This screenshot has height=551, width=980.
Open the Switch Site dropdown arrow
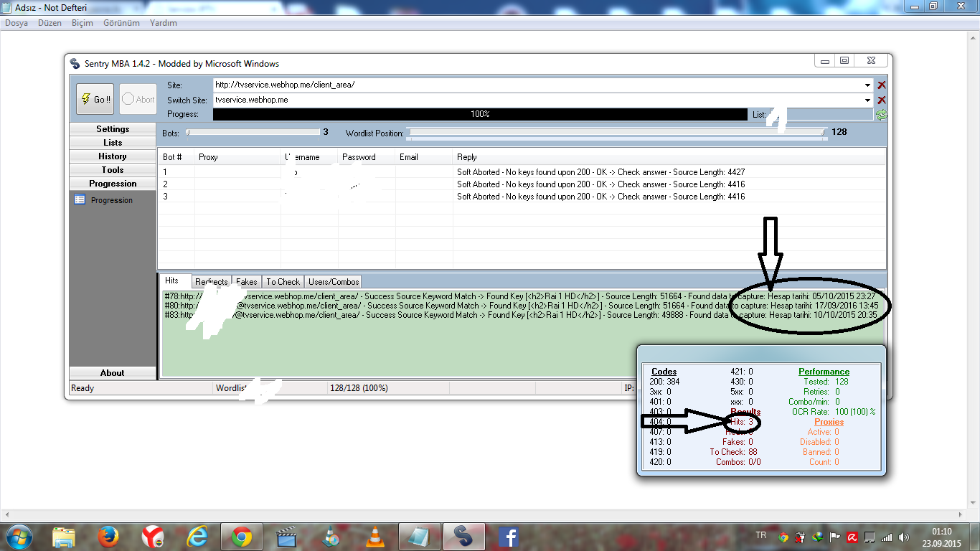click(x=867, y=100)
